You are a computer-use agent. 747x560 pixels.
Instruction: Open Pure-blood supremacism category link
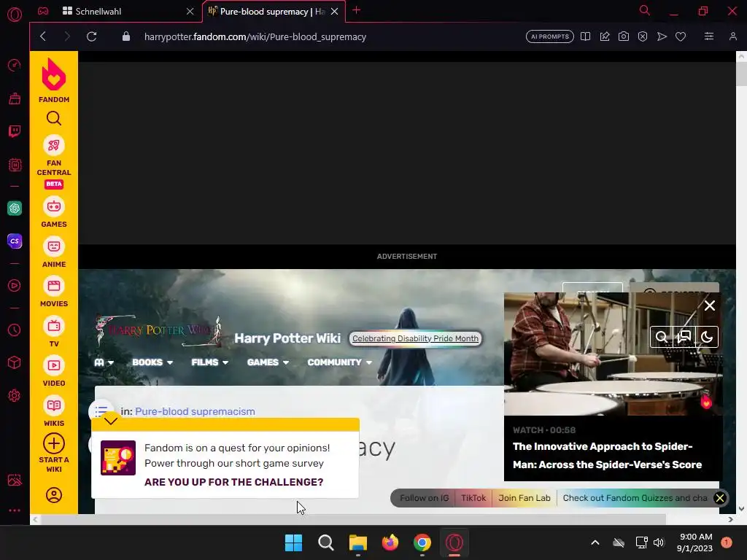[x=195, y=411]
